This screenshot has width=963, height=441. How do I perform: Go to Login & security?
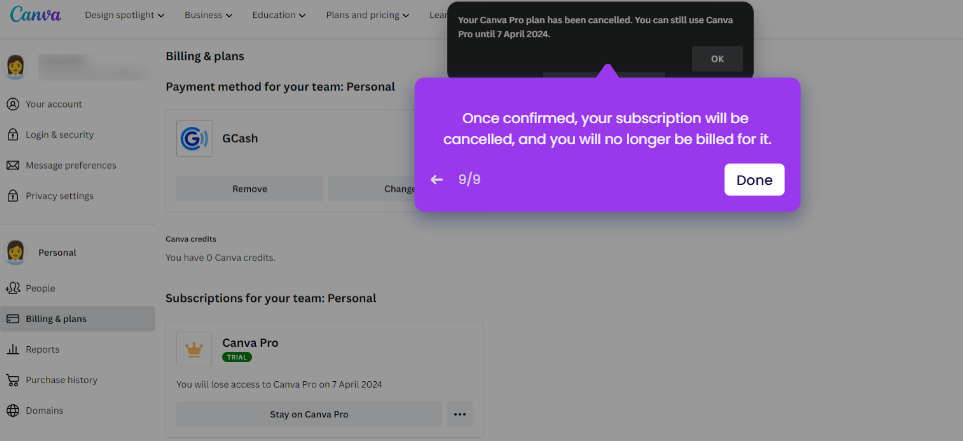[59, 135]
